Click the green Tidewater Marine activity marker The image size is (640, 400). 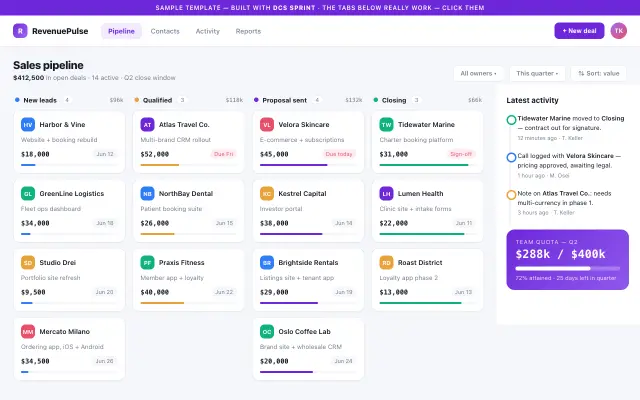tap(511, 120)
